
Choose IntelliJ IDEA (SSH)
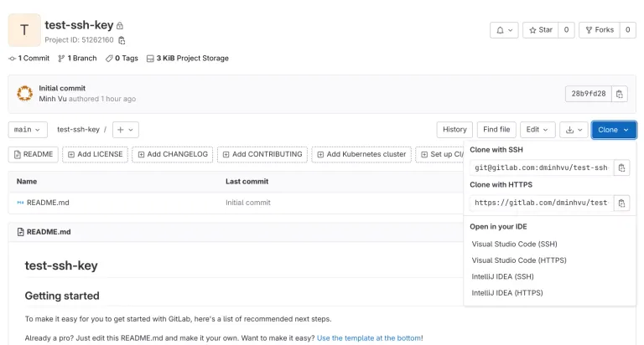[x=502, y=276]
